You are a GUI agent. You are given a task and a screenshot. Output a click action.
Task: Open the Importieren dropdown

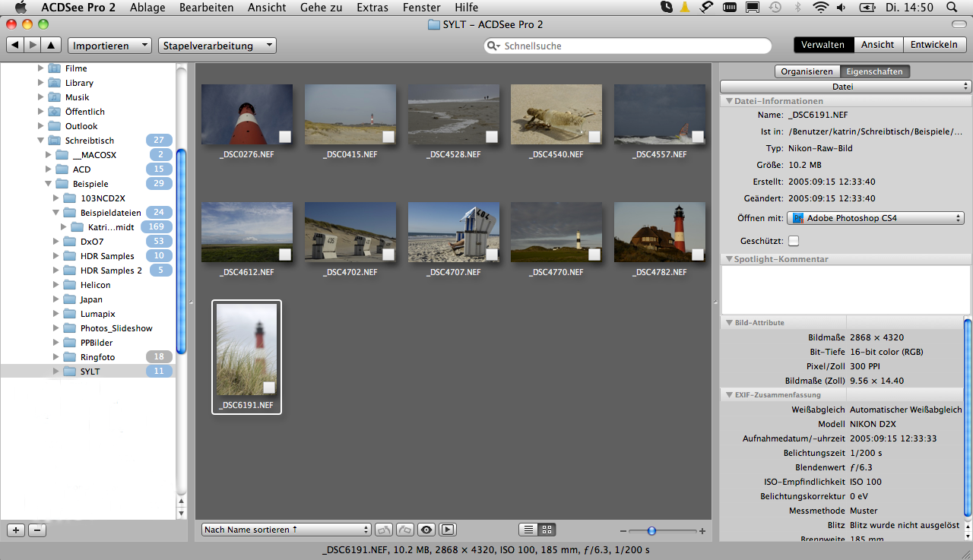109,46
